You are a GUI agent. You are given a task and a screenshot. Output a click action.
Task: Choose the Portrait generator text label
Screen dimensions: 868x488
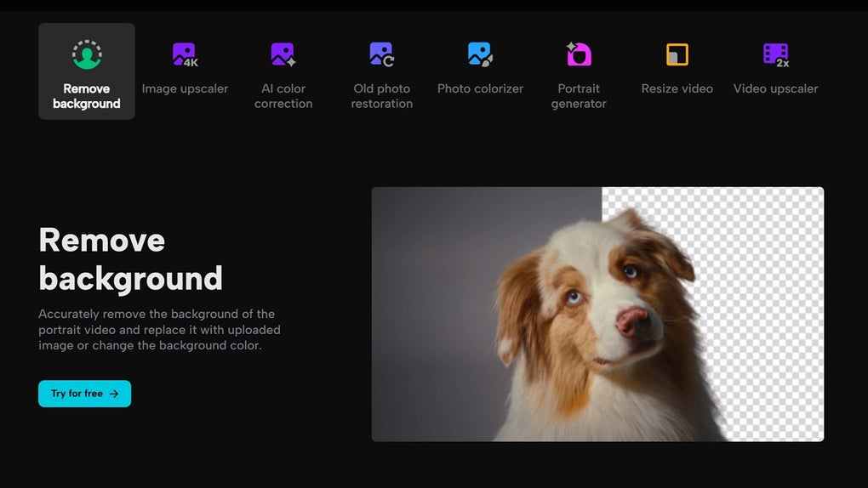pos(579,96)
